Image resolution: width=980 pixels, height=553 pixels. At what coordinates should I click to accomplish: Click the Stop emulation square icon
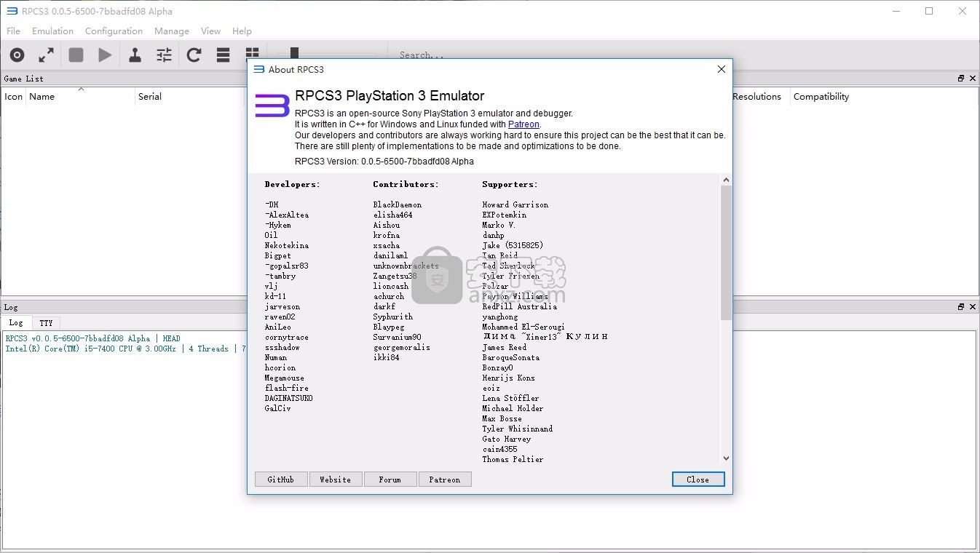point(76,55)
